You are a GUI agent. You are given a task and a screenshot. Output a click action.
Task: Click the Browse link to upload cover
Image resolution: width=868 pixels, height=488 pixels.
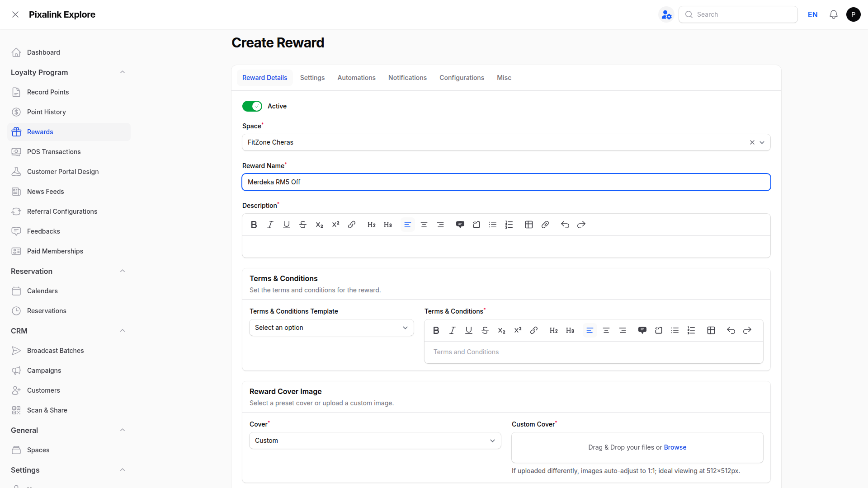tap(675, 447)
